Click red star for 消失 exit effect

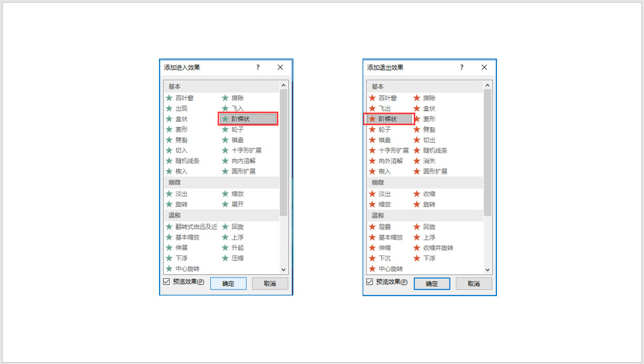[x=417, y=160]
